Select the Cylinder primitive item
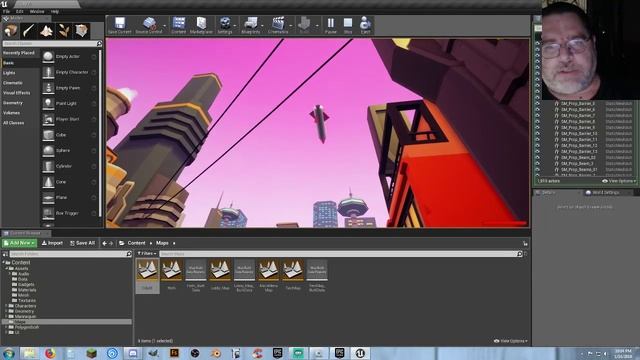Image resolution: width=640 pixels, height=360 pixels. click(x=69, y=166)
